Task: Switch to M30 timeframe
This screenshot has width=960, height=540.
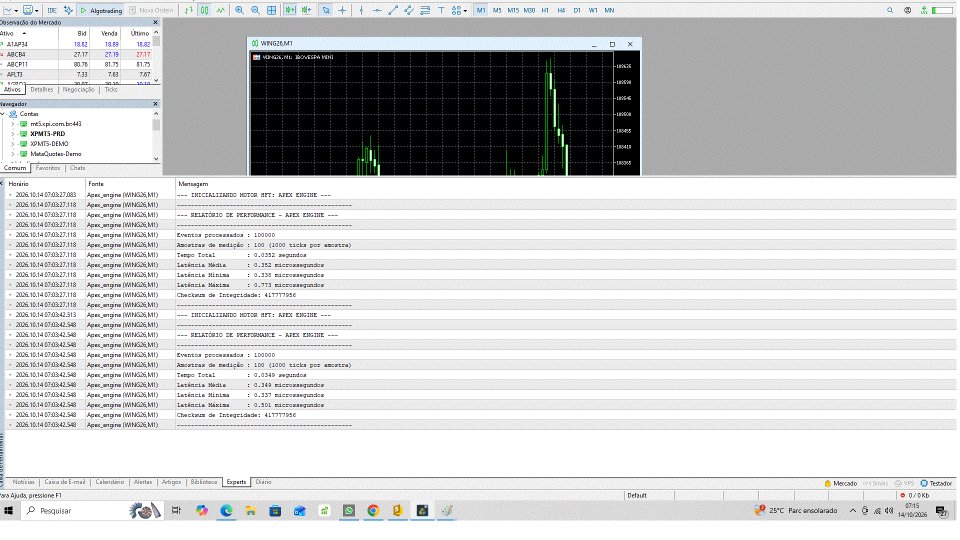Action: (x=529, y=10)
